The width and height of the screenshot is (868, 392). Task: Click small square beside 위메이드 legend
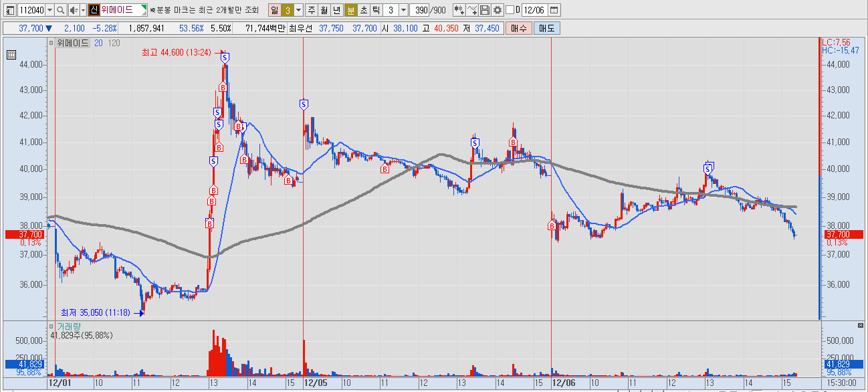click(51, 43)
